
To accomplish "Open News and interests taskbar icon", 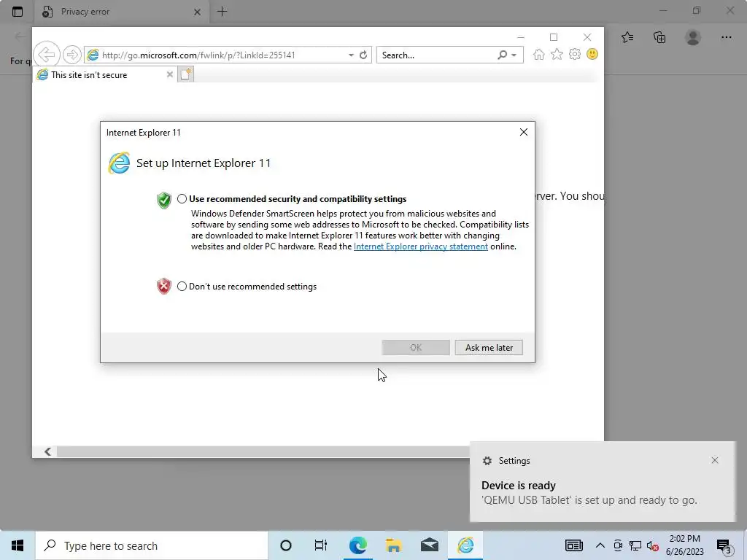I will 574,545.
